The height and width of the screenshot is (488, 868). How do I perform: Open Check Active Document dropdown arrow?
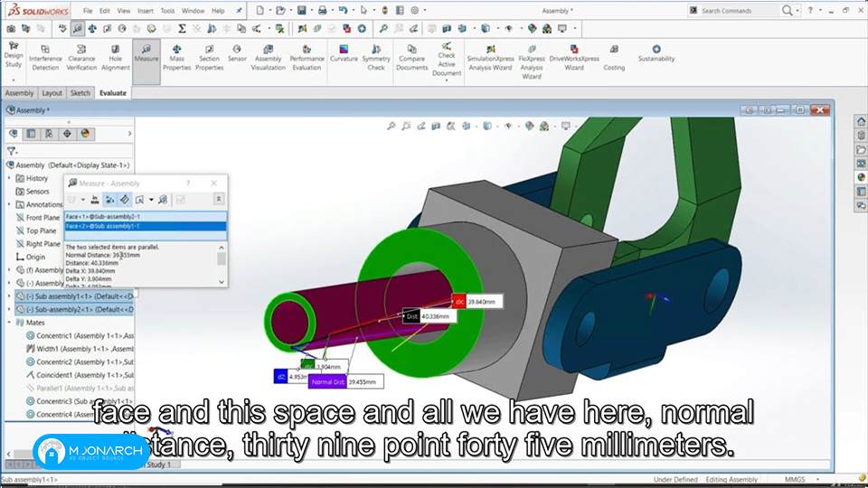click(x=446, y=80)
